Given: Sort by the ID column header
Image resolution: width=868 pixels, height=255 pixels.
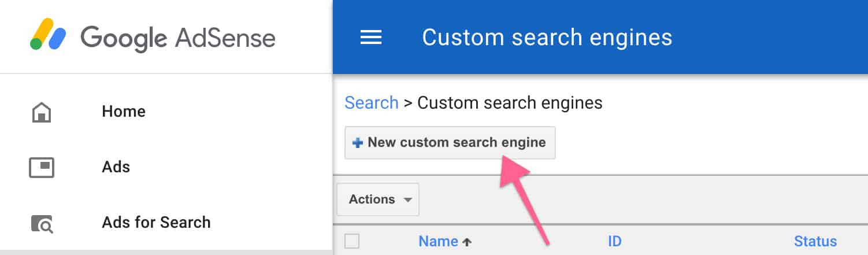Looking at the screenshot, I should tap(615, 241).
